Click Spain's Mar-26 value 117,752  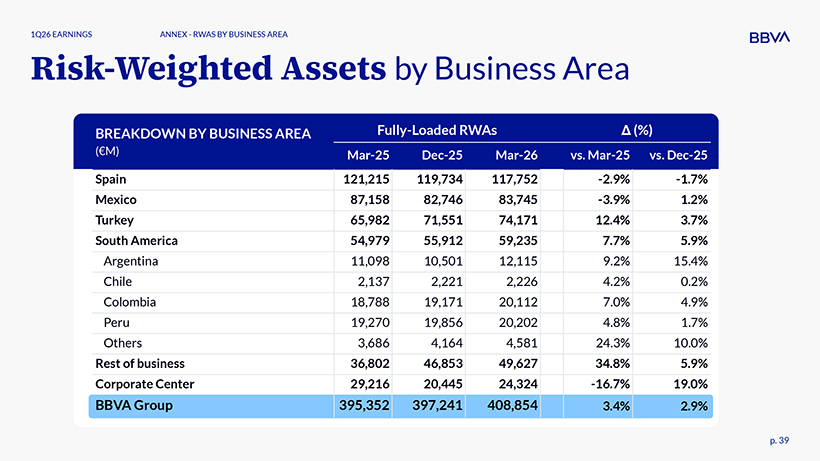pos(515,179)
